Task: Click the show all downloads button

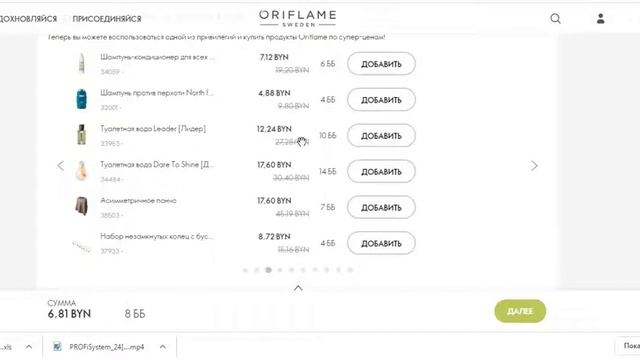Action: [629, 346]
